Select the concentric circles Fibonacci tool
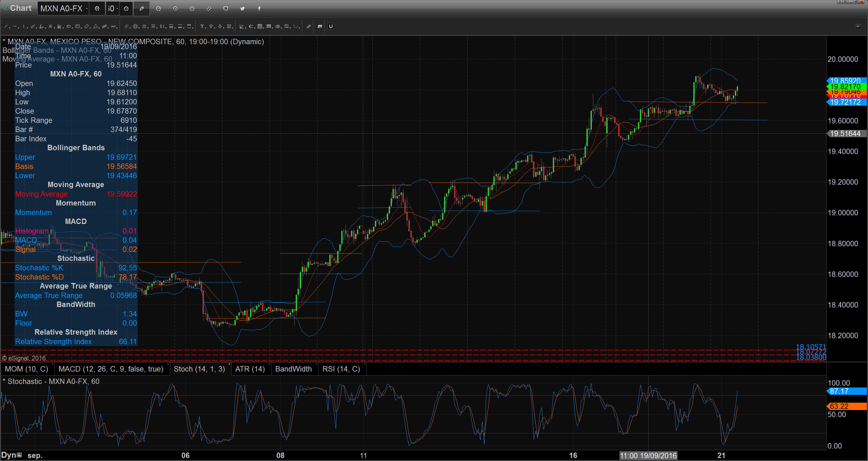 [x=135, y=26]
